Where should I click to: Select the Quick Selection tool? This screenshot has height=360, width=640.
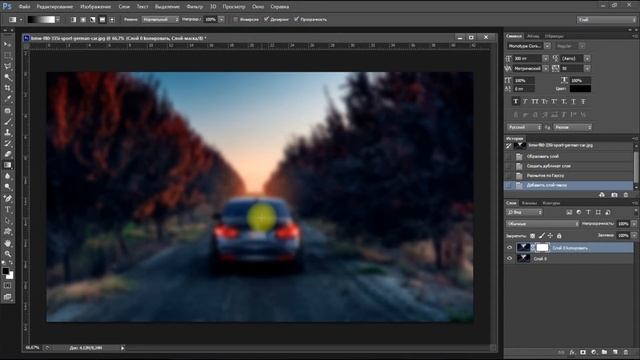tap(7, 77)
